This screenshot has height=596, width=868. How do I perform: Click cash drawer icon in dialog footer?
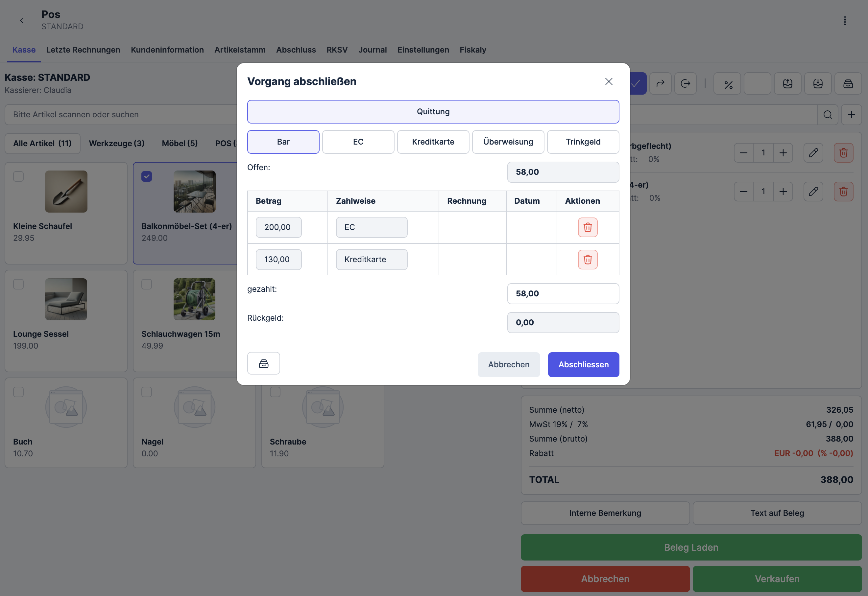pos(263,363)
